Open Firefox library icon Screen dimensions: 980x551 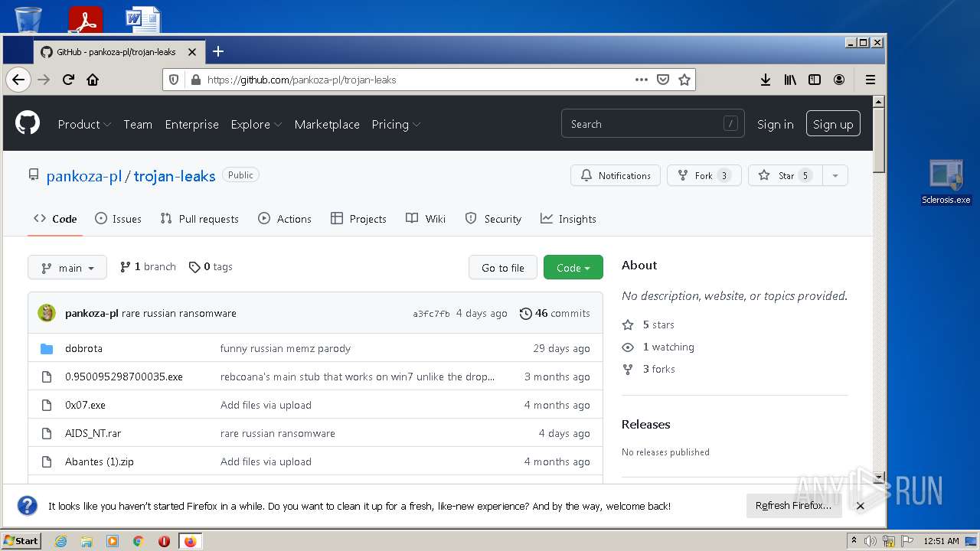coord(790,80)
